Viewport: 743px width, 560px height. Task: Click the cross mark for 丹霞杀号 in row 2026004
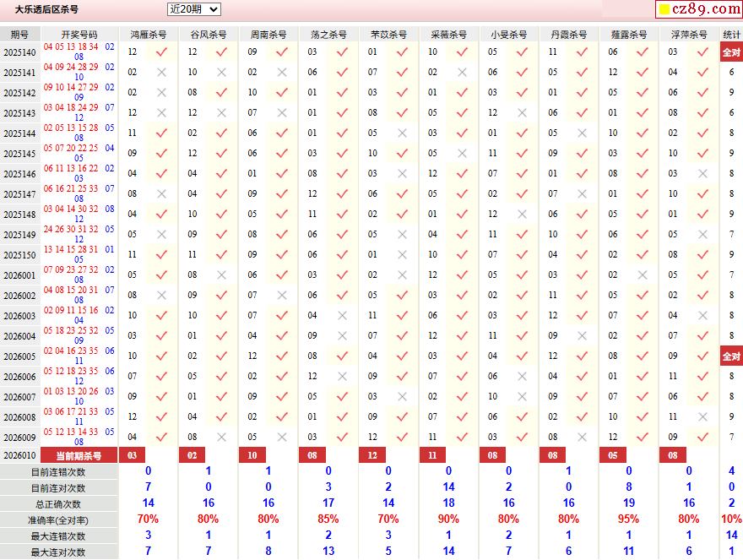tap(582, 336)
